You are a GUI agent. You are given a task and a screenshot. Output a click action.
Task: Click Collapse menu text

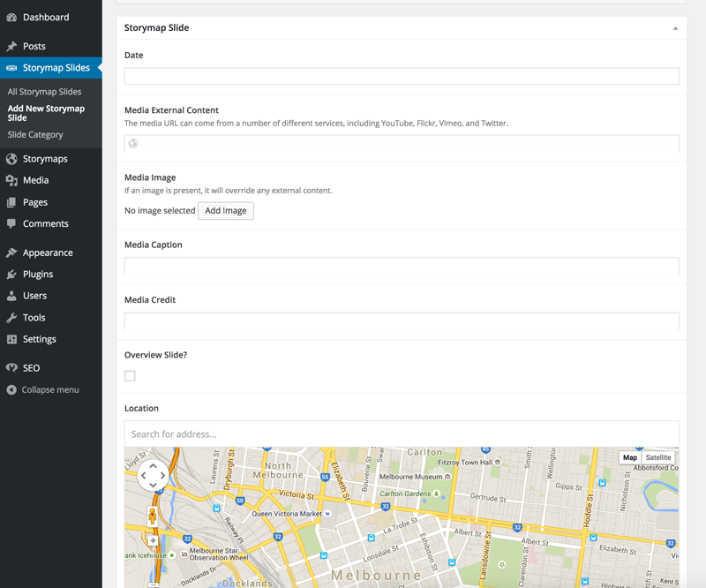(x=50, y=389)
